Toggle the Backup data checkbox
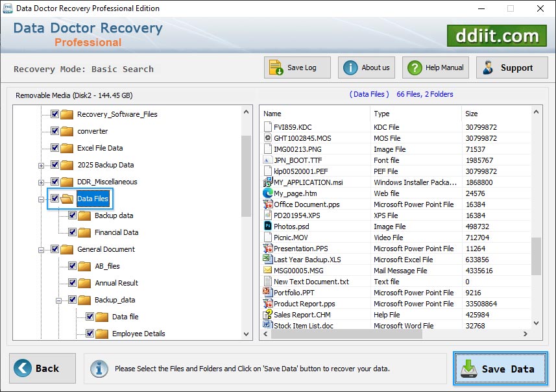The height and width of the screenshot is (392, 556). 71,215
